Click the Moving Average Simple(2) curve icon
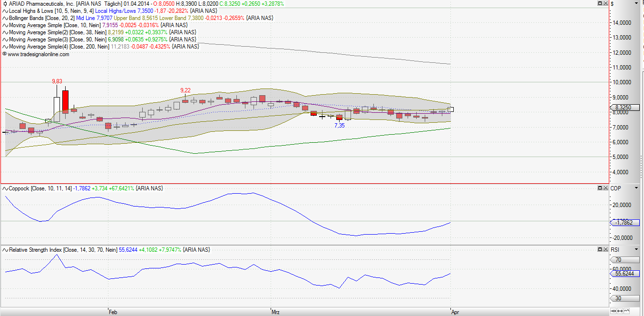 point(5,32)
